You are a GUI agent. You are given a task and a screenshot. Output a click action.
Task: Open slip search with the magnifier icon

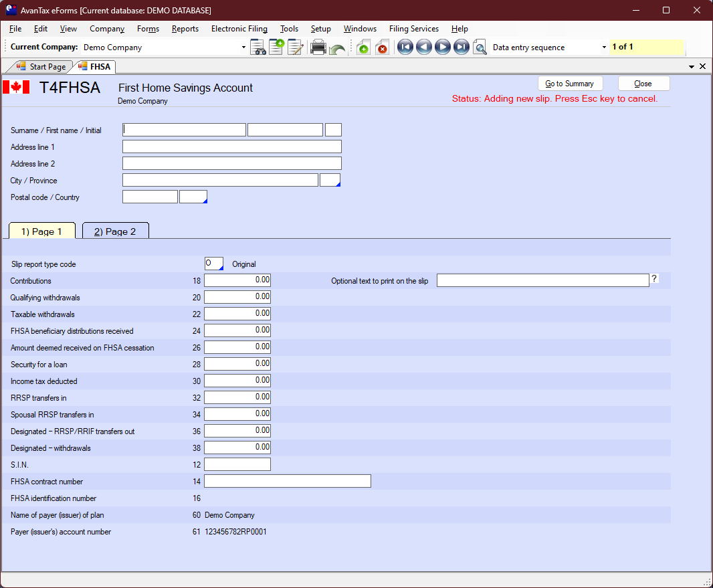[x=480, y=47]
